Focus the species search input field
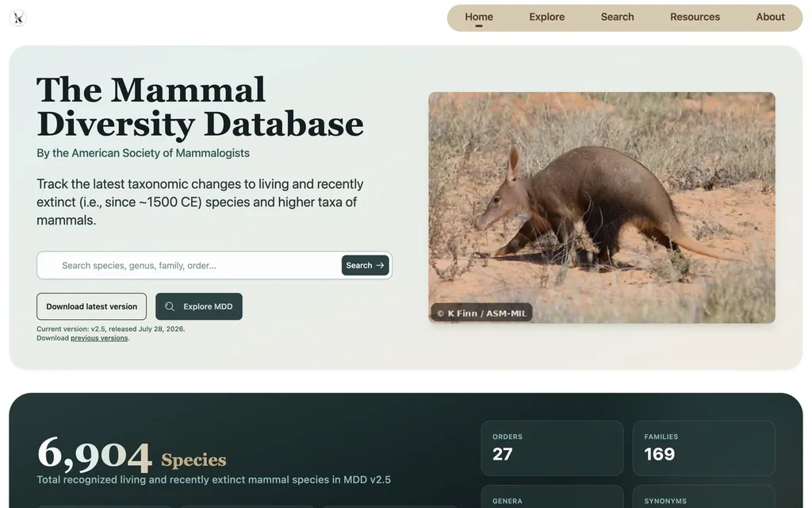Viewport: 812px width, 508px height. (x=189, y=265)
